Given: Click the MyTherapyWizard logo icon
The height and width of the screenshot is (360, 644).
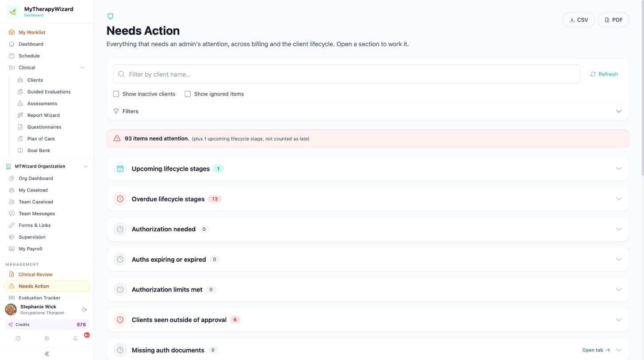Looking at the screenshot, I should click(13, 11).
